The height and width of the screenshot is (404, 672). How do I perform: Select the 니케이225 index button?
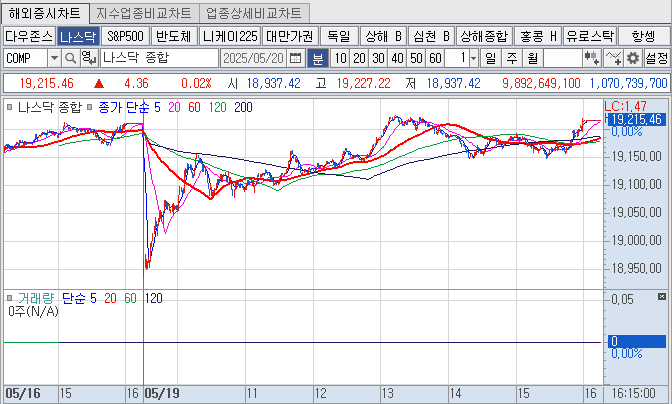pos(230,36)
